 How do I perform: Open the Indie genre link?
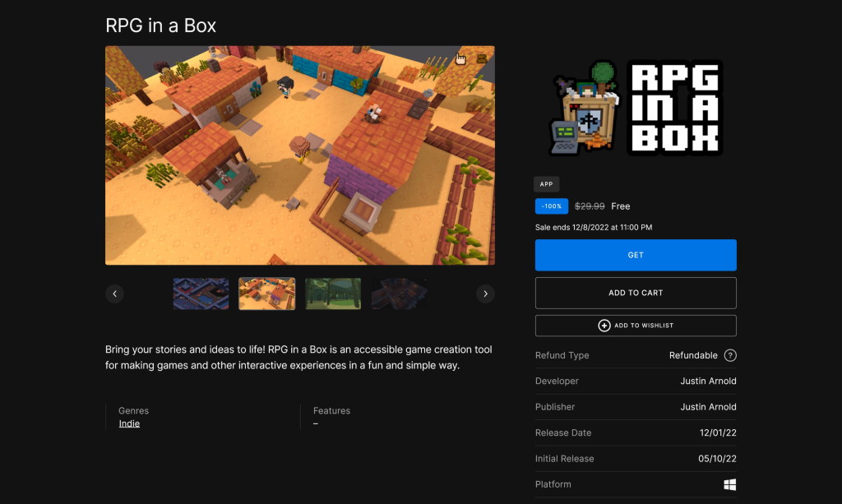[129, 423]
